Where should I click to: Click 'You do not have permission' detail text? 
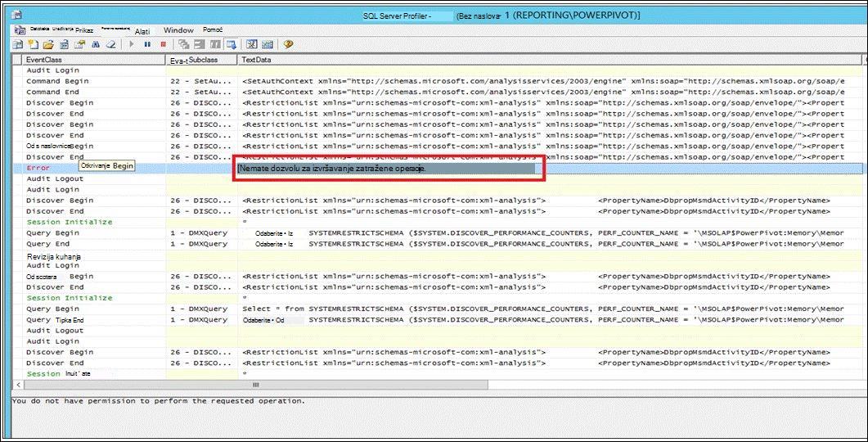158,400
